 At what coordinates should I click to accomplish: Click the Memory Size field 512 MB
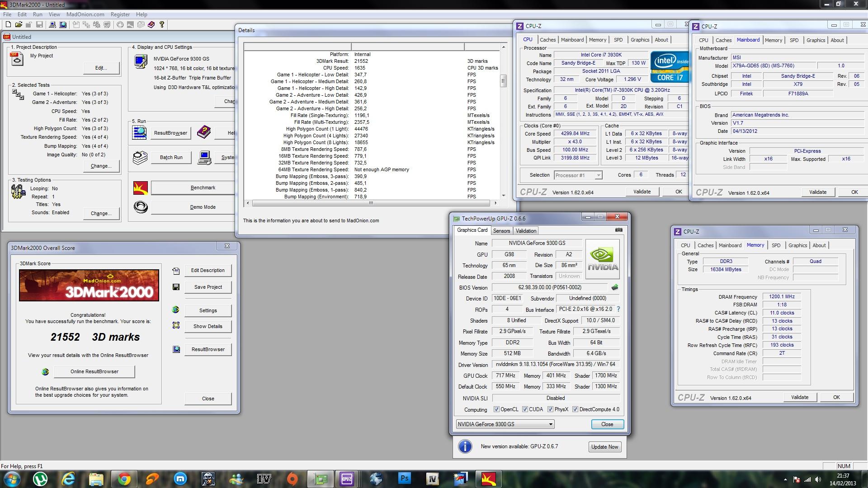[512, 353]
